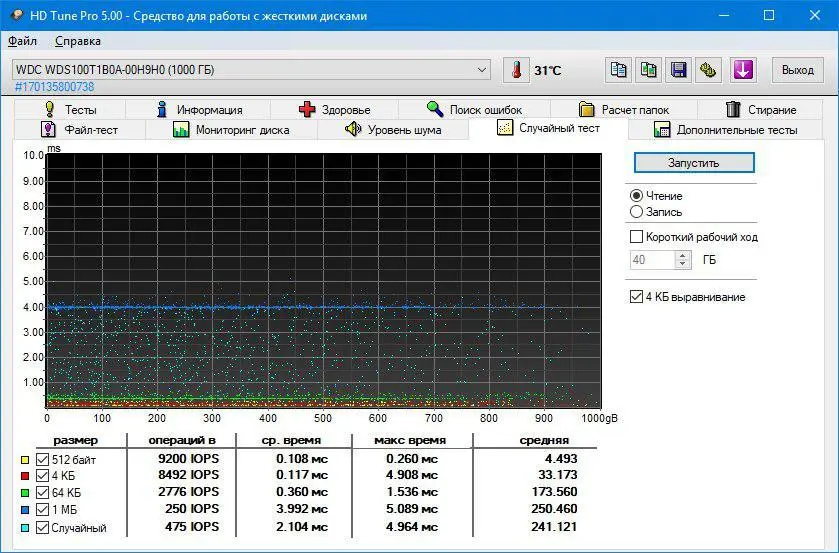The image size is (839, 553).
Task: Open the Файл-тест tab
Action: [80, 130]
